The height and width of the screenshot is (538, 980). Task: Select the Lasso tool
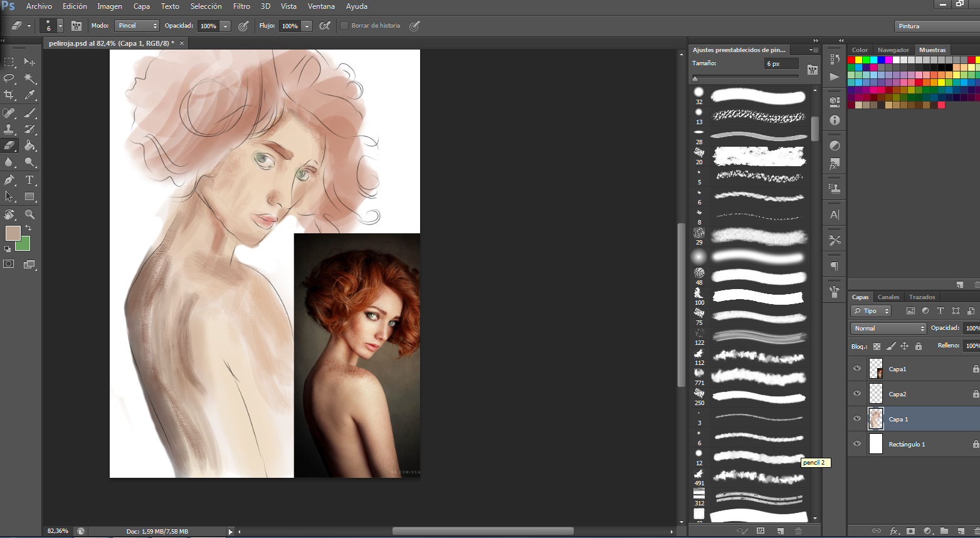(9, 78)
